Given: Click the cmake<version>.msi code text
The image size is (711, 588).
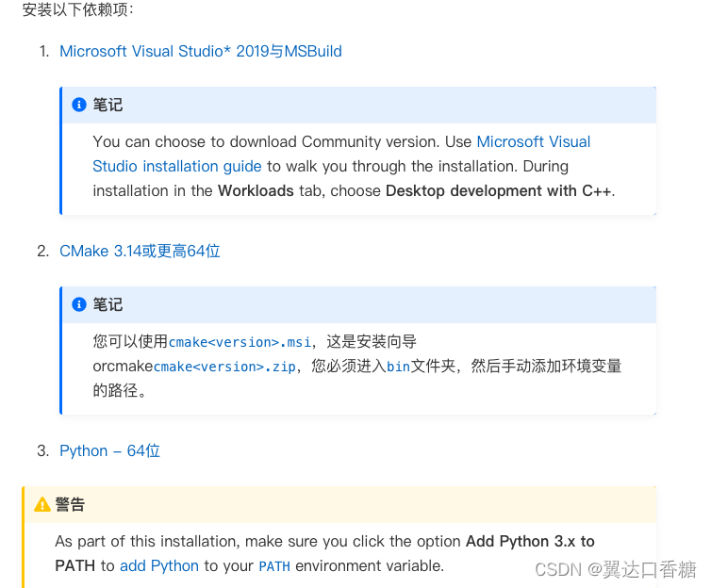Looking at the screenshot, I should tap(240, 342).
